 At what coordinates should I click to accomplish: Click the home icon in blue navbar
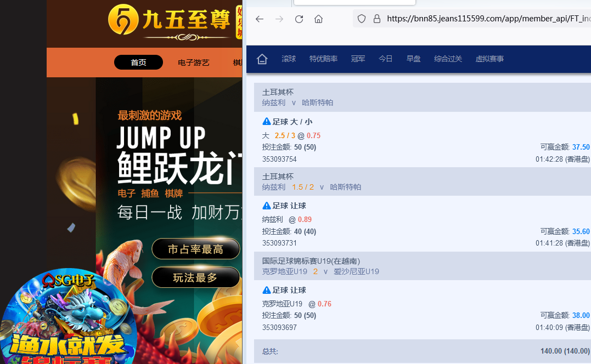pos(262,59)
